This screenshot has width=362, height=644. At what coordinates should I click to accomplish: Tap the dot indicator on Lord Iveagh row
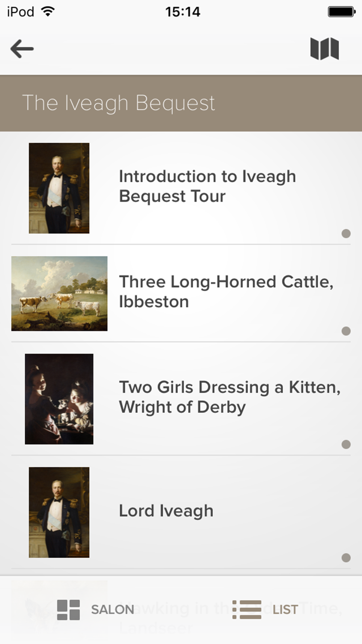(x=346, y=558)
